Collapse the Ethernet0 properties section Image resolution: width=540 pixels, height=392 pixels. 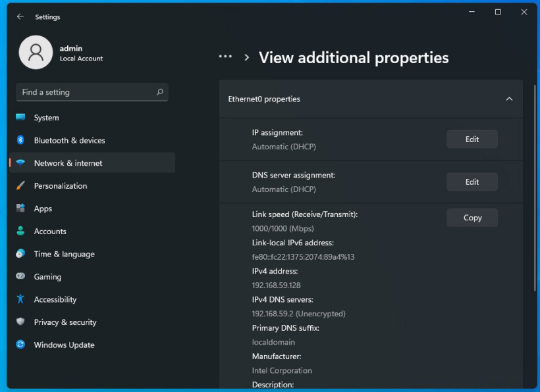pyautogui.click(x=509, y=99)
